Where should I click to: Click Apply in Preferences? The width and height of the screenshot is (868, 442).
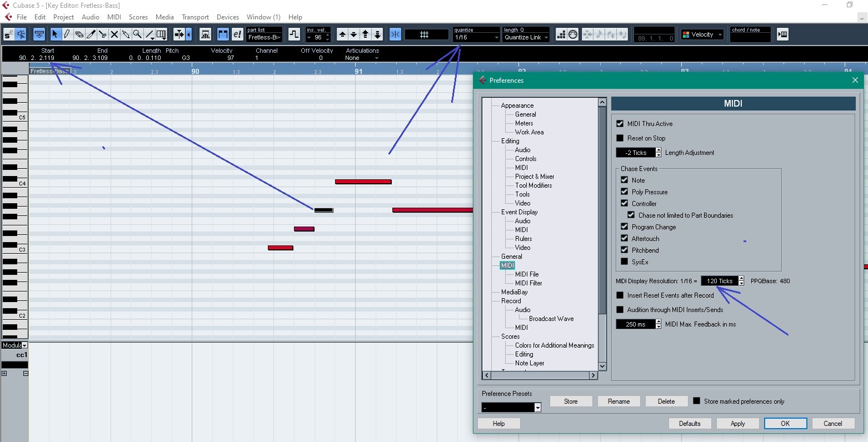click(737, 423)
